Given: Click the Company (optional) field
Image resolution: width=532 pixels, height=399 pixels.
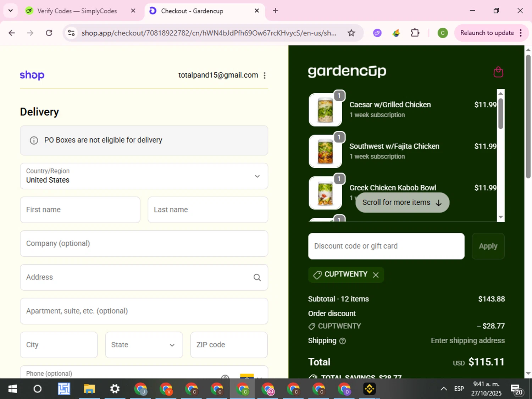Looking at the screenshot, I should coord(144,244).
